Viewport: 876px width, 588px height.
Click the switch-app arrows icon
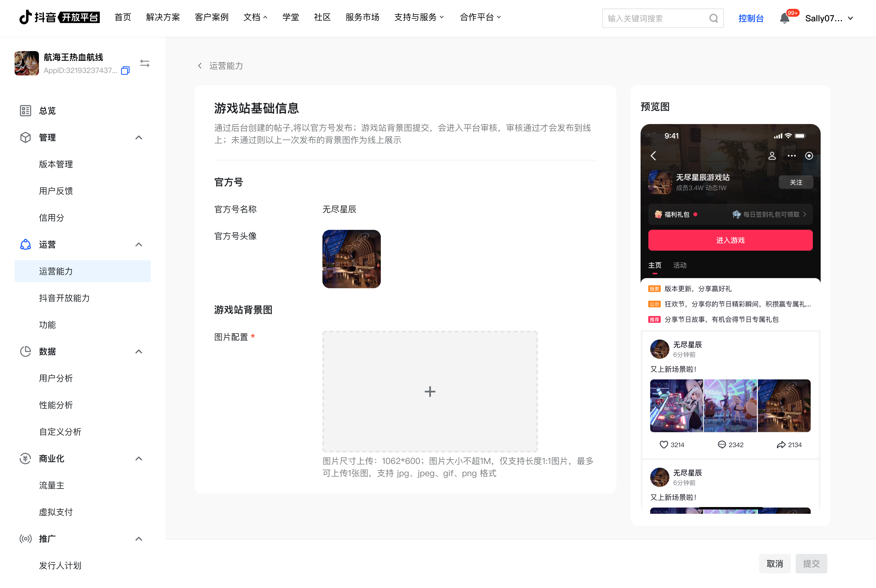[144, 63]
